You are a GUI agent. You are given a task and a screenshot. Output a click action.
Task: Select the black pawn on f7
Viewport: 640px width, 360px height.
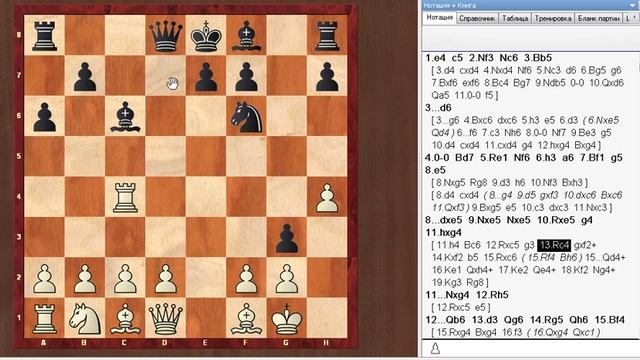point(246,76)
